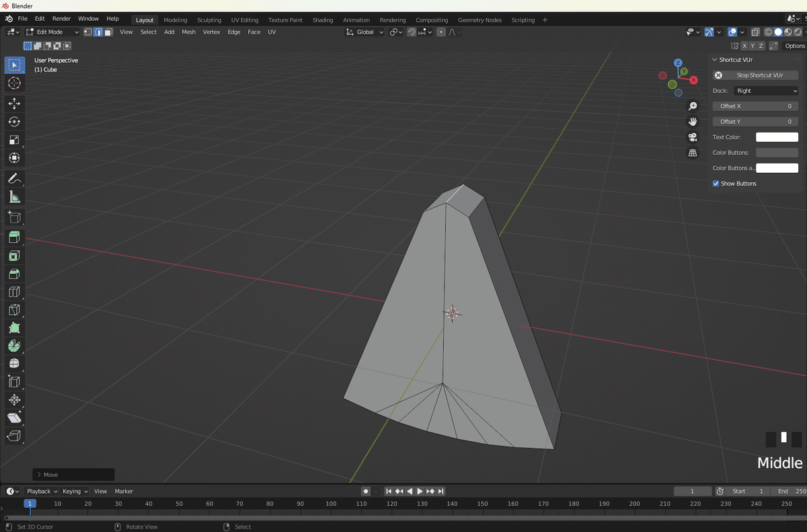Activate the Loop Cut tool
807x532 pixels.
pyautogui.click(x=14, y=292)
